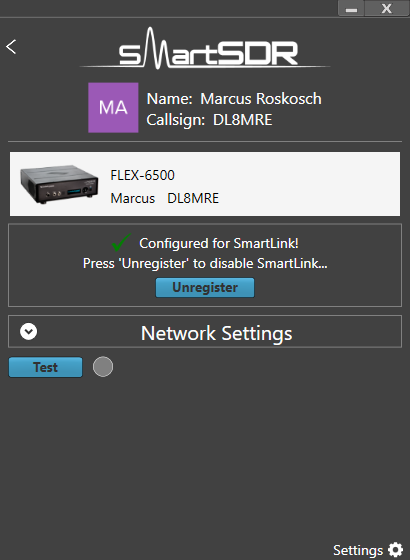The width and height of the screenshot is (410, 560).
Task: Click the Callsign DL8MRE label
Action: coord(209,120)
